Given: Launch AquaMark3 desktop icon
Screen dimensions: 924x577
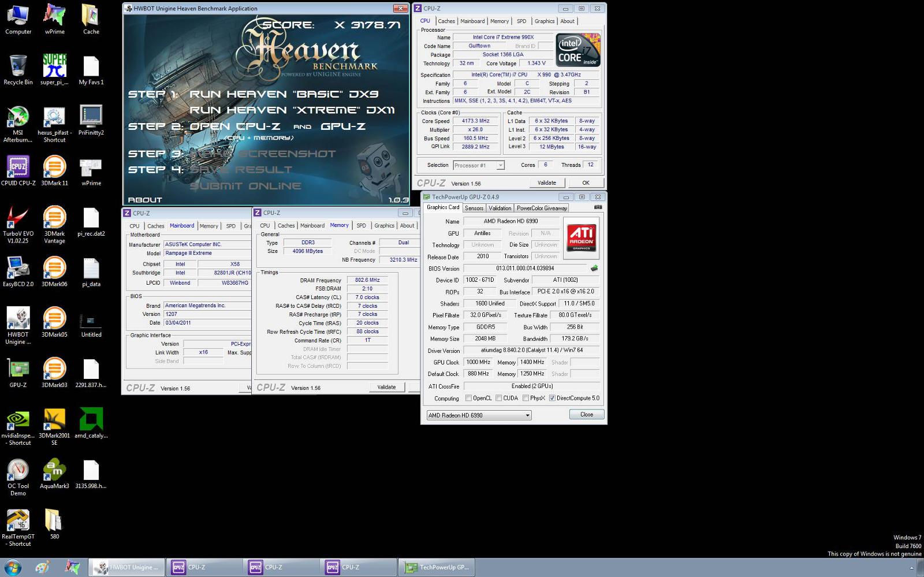Looking at the screenshot, I should point(54,474).
